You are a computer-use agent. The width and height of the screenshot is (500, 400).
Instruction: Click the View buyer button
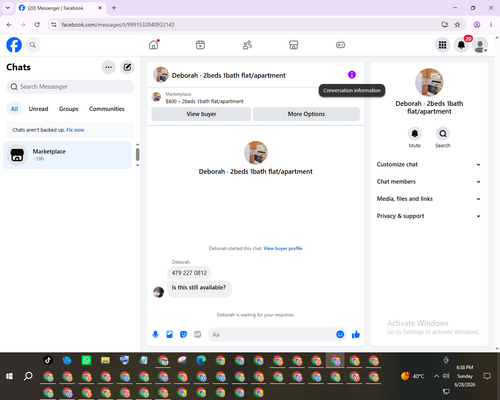[201, 114]
